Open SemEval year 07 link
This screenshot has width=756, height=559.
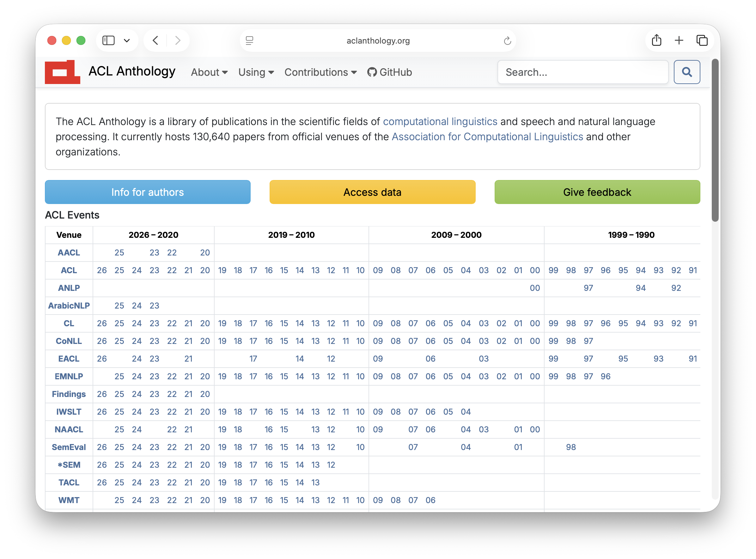coord(413,447)
